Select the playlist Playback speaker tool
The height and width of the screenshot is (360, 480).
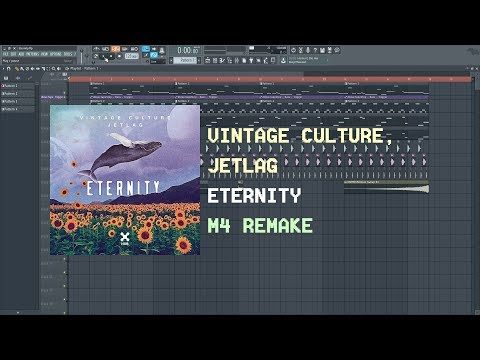[x=59, y=69]
